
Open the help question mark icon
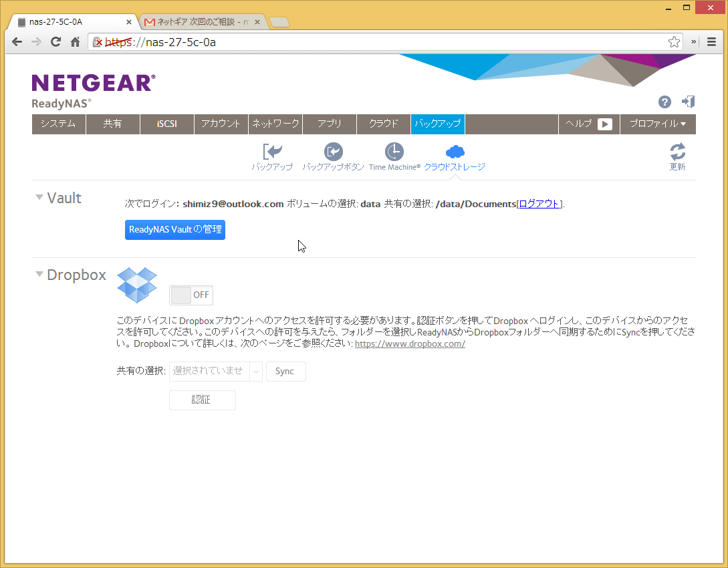[x=664, y=102]
